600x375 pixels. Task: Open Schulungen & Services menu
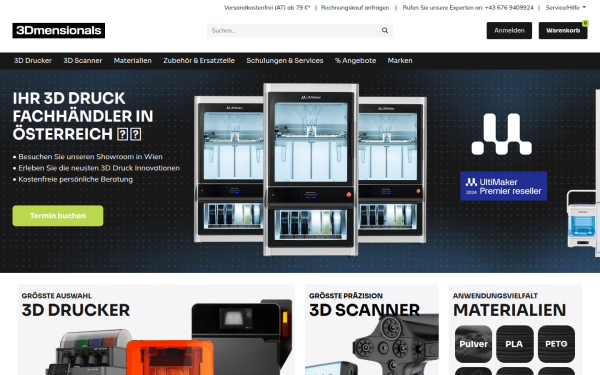point(285,60)
